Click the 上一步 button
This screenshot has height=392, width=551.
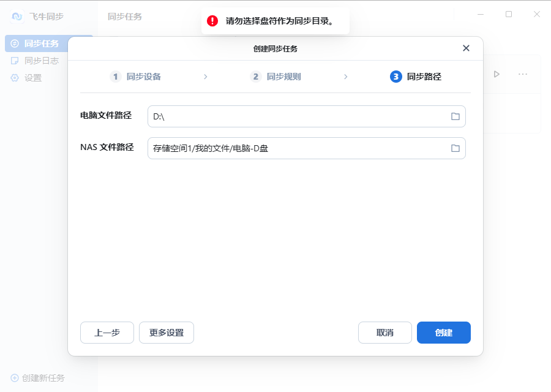coord(107,333)
